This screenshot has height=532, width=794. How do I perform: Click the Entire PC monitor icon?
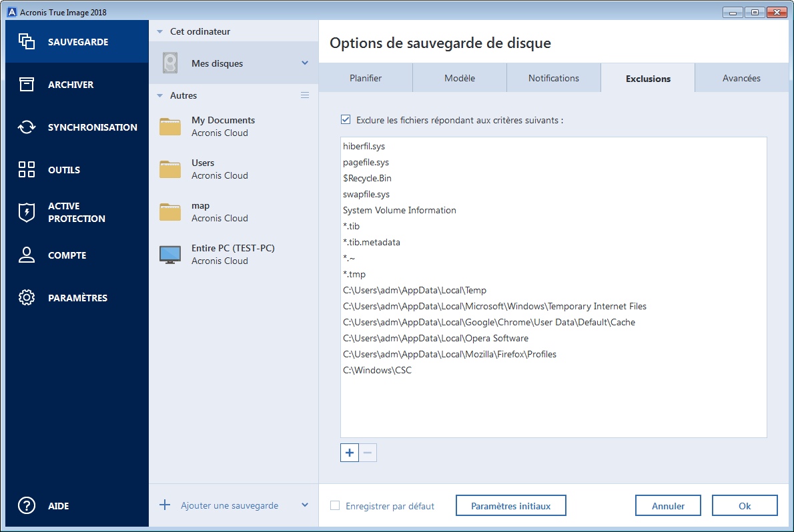[170, 255]
